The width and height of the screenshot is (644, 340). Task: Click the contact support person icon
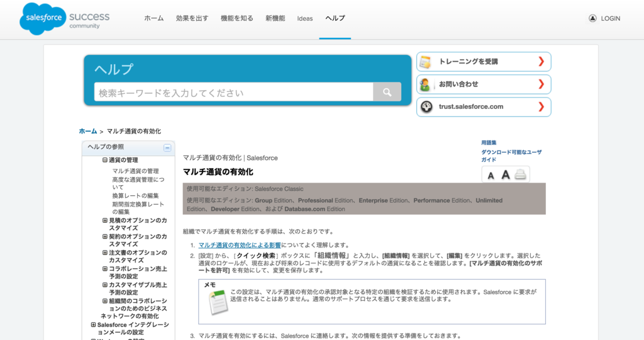(x=426, y=85)
